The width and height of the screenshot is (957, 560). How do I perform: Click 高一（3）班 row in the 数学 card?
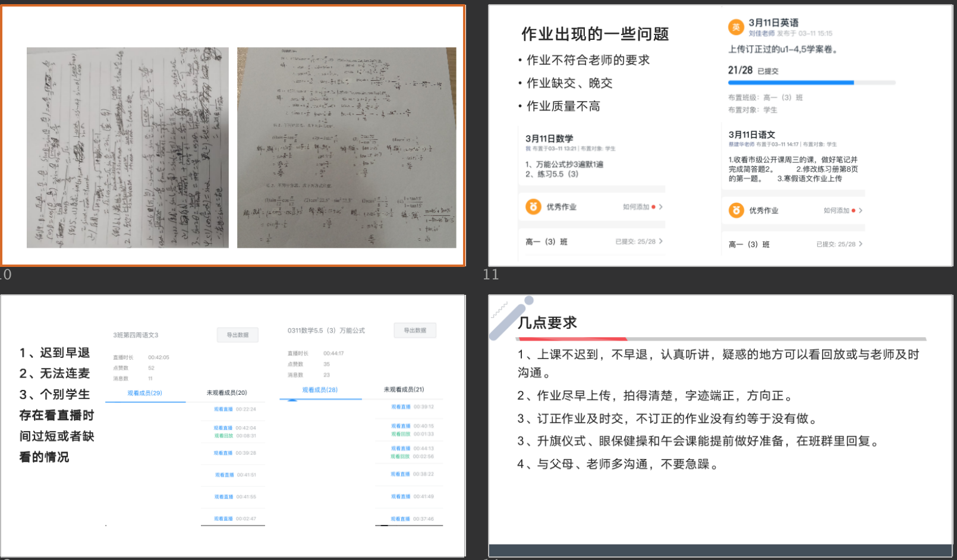click(591, 241)
